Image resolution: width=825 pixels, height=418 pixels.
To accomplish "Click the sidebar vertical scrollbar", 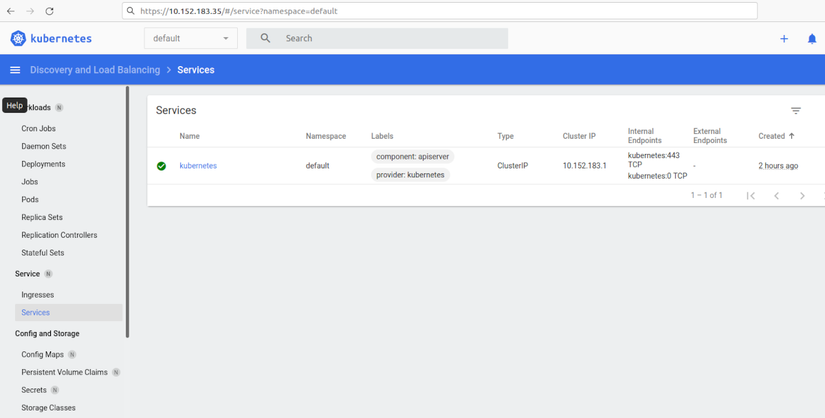I will (x=127, y=212).
